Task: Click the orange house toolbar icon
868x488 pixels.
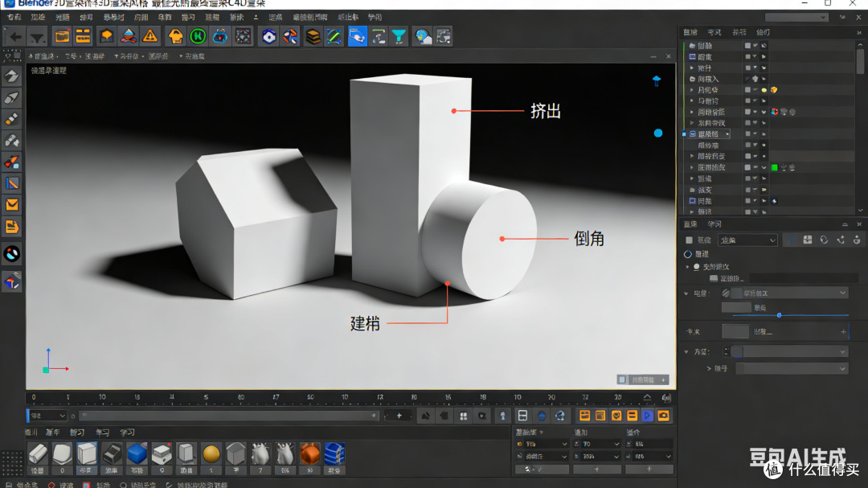Action: tap(176, 36)
